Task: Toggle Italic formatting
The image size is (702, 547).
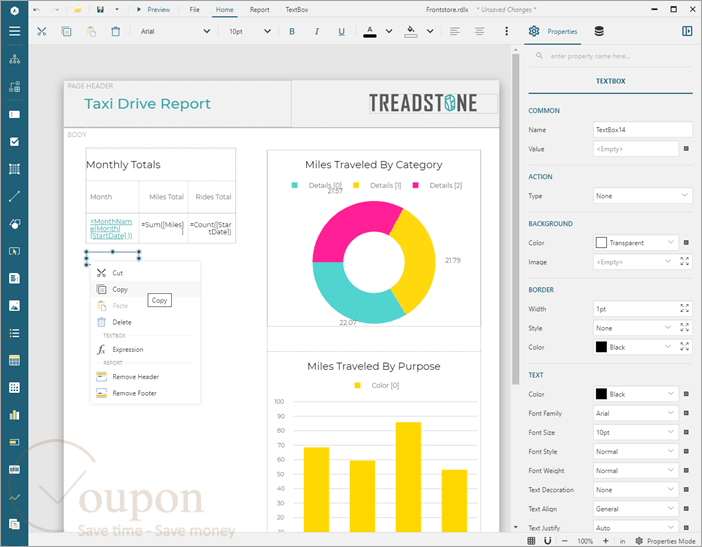Action: [x=317, y=31]
